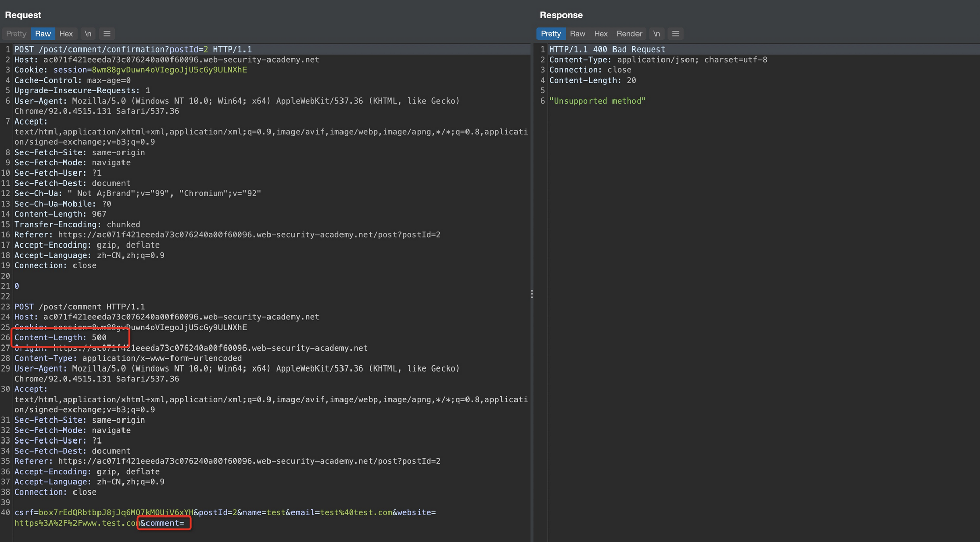The width and height of the screenshot is (980, 542).
Task: Switch Response view to Raw tab
Action: point(577,34)
